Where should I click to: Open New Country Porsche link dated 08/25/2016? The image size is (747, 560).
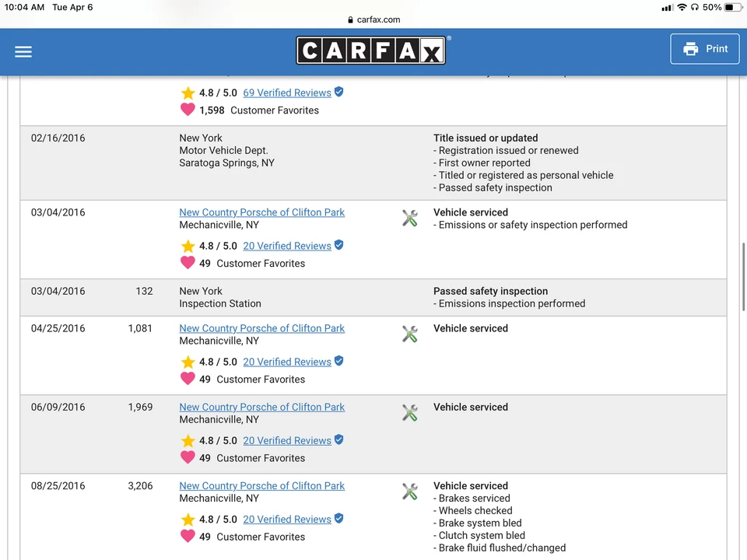261,485
